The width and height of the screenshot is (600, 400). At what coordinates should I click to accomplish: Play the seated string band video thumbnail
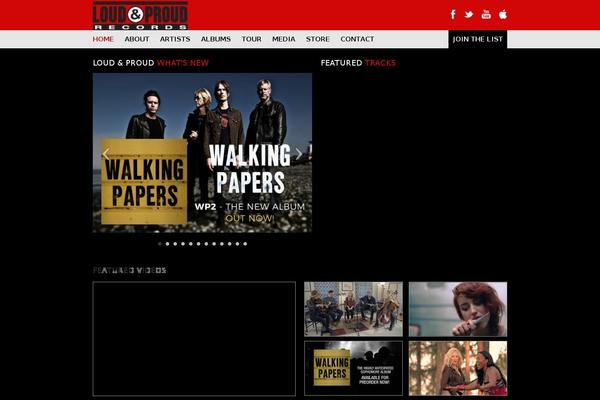pos(353,309)
